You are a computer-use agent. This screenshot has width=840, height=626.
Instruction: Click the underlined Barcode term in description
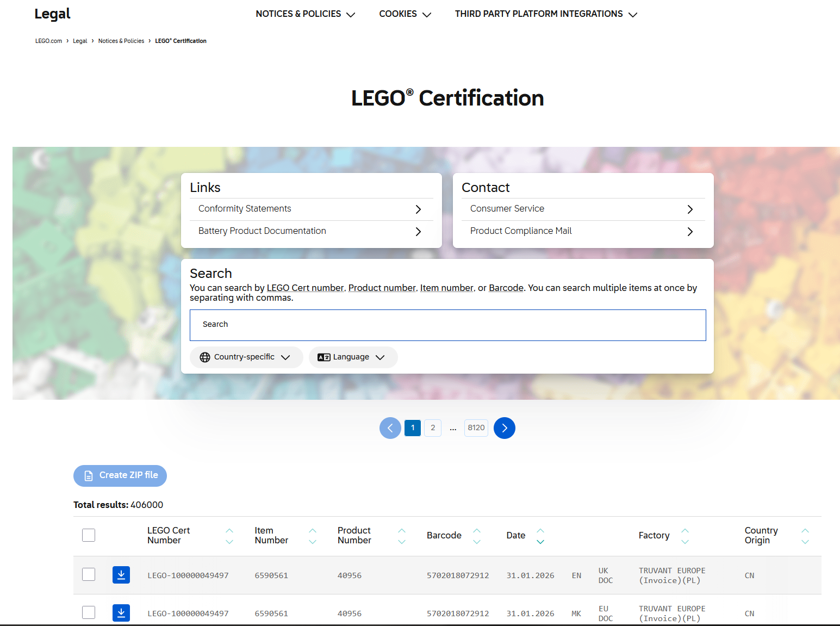point(506,288)
